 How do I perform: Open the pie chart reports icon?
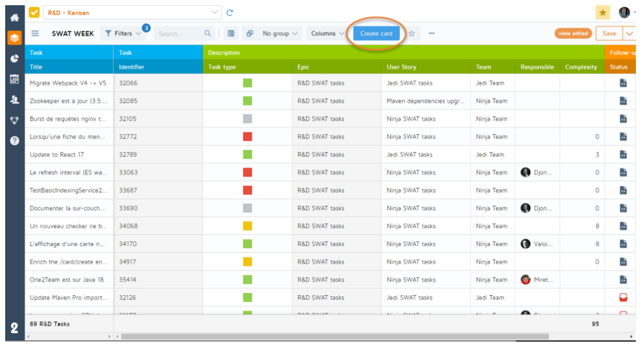click(15, 59)
